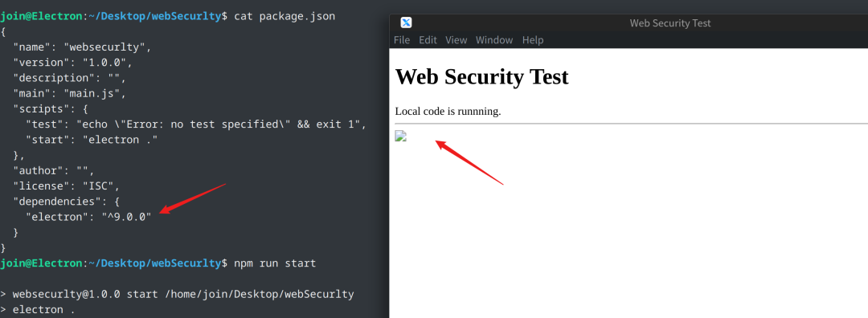868x318 pixels.
Task: Click the "cat package.json" command in the terminal
Action: point(285,16)
